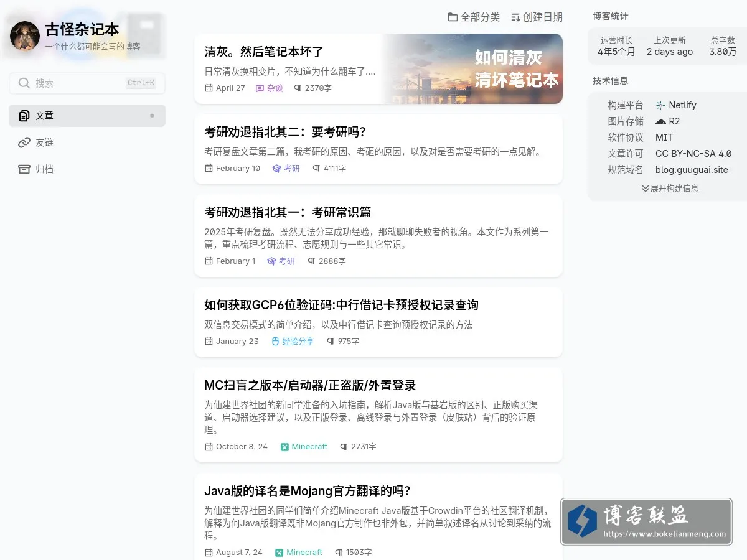747x560 pixels.
Task: Click the graduation cap icon on February 1 post
Action: (x=271, y=261)
